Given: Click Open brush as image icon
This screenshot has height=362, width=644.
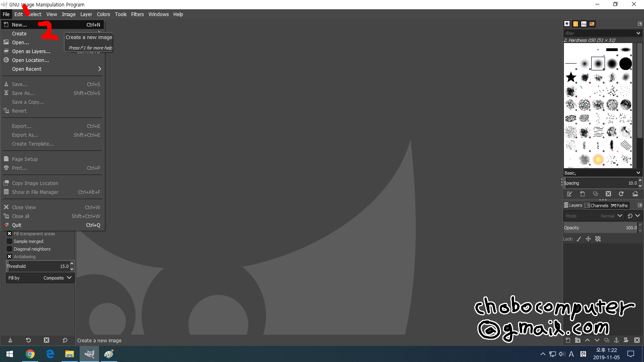Looking at the screenshot, I should click(635, 194).
